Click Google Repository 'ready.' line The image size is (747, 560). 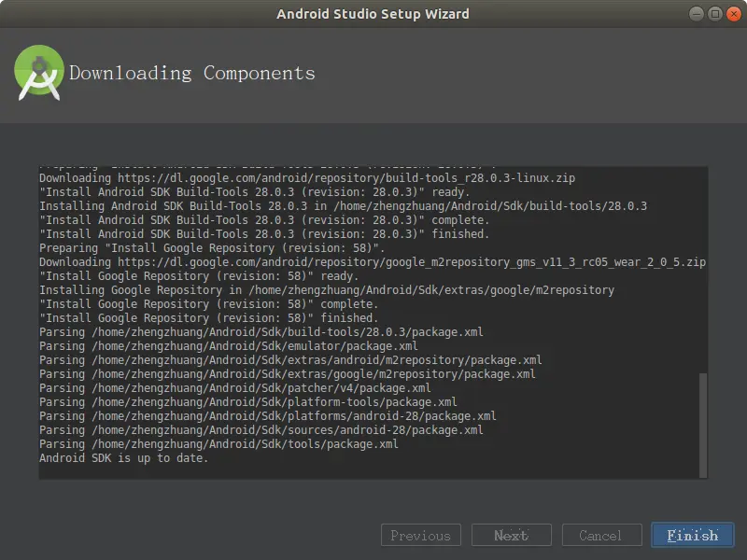(x=199, y=276)
